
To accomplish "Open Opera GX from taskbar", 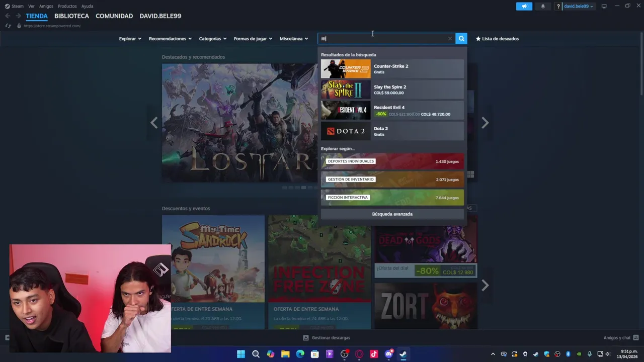I will [x=359, y=354].
